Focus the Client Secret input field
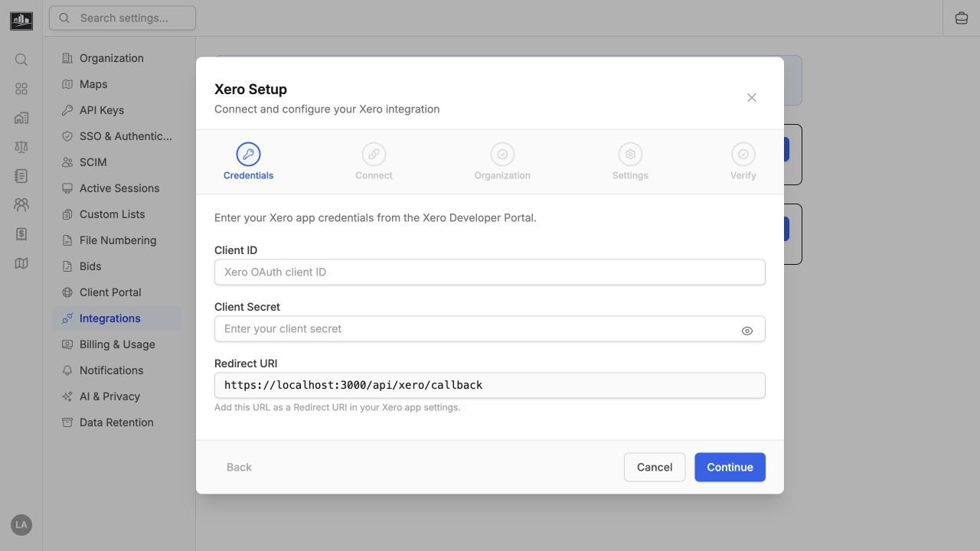Screen dimensions: 980x551 pos(490,328)
